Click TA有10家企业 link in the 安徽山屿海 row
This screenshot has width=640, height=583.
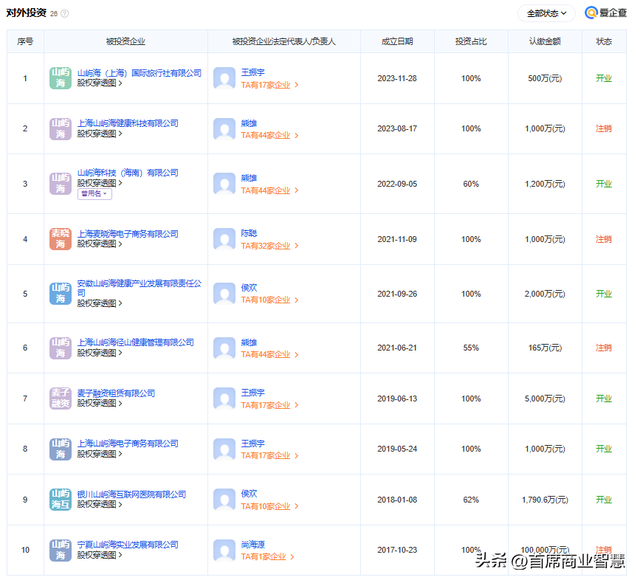click(269, 300)
